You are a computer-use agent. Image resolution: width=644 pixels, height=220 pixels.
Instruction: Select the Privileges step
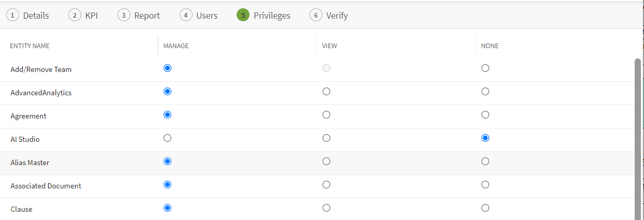coord(264,16)
